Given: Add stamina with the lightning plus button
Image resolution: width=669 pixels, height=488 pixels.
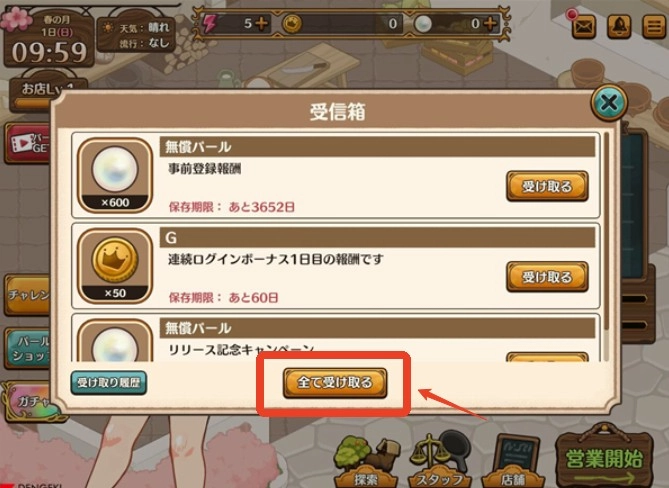Looking at the screenshot, I should 262,23.
